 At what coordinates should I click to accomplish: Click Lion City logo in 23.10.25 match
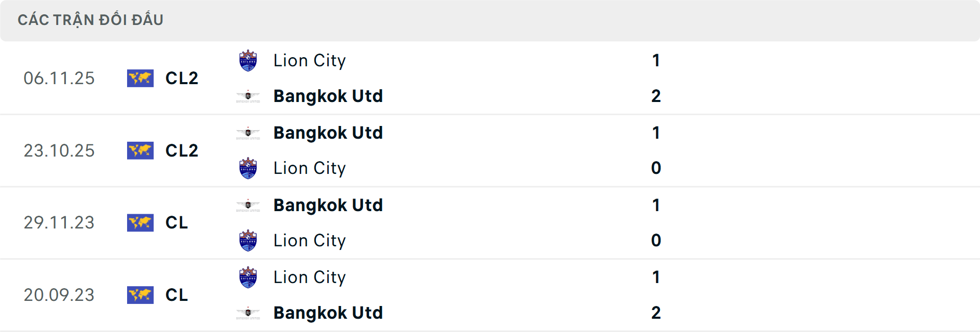click(248, 168)
